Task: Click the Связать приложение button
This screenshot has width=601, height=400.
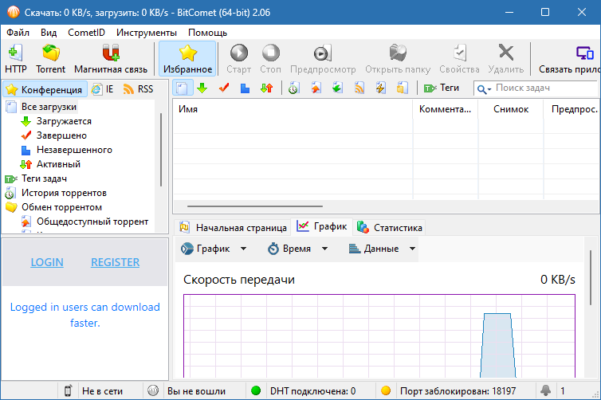Action: coord(569,59)
